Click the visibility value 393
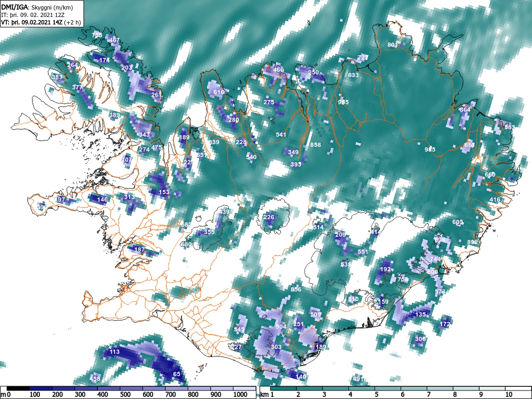This screenshot has height=399, width=532. [x=296, y=164]
